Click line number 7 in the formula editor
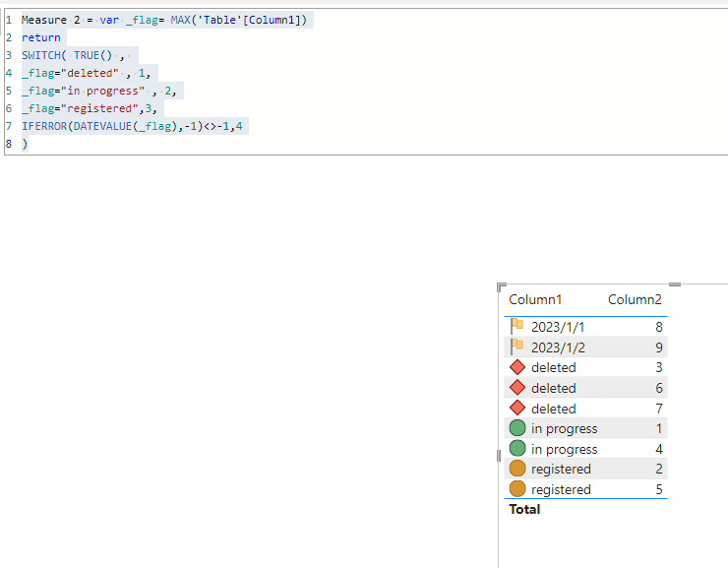This screenshot has width=728, height=568. (x=9, y=126)
